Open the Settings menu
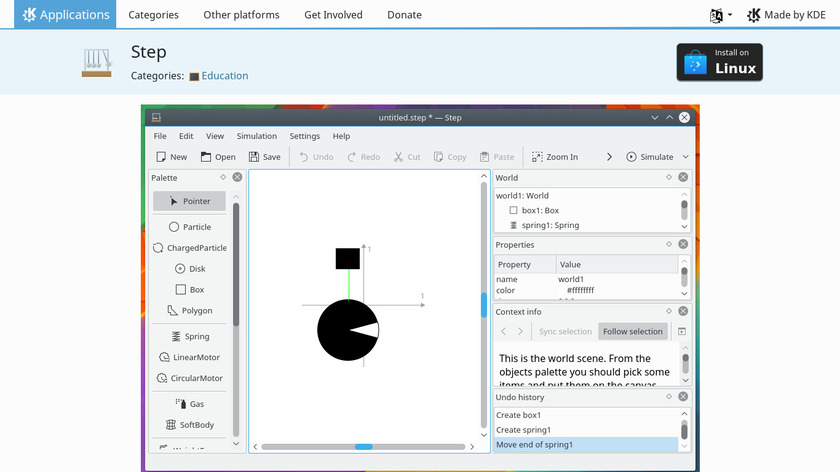Image resolution: width=840 pixels, height=472 pixels. 305,136
